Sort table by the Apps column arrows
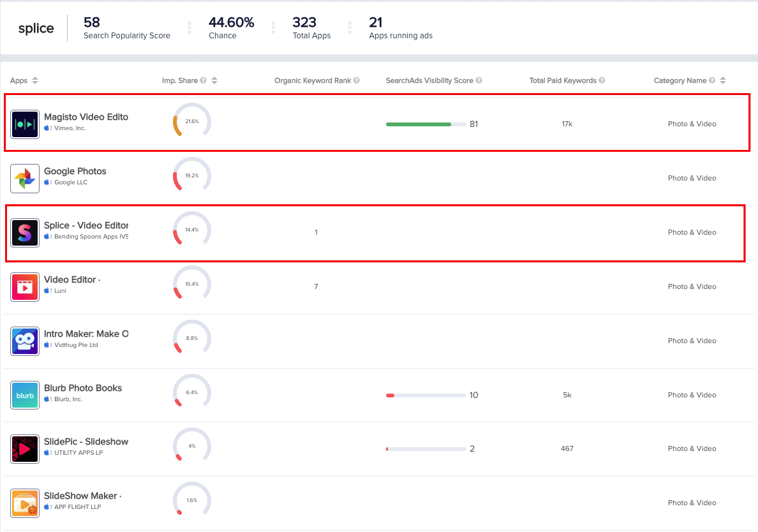 35,80
